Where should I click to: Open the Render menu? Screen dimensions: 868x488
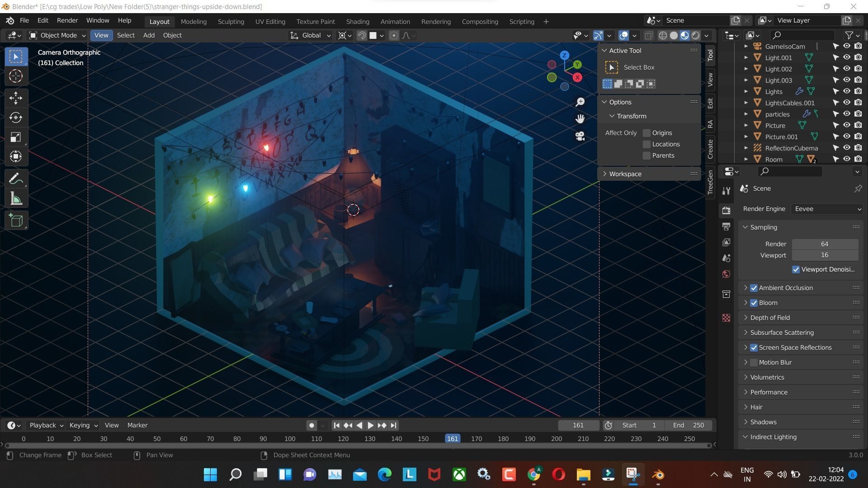coord(67,21)
